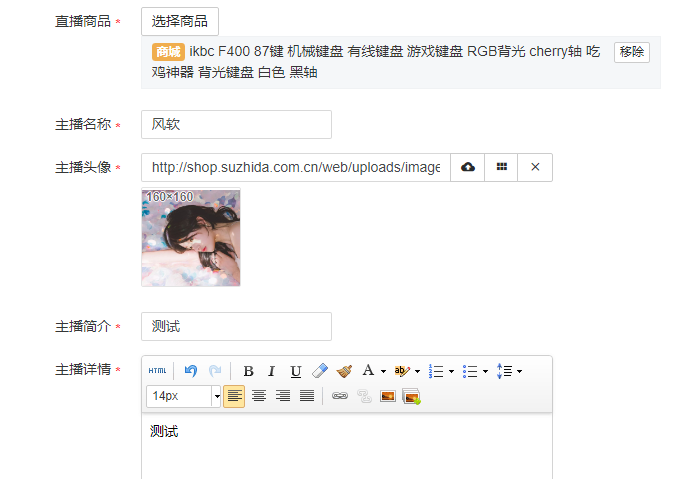Viewport: 689px width, 479px height.
Task: Click the unlink icon
Action: pyautogui.click(x=364, y=396)
